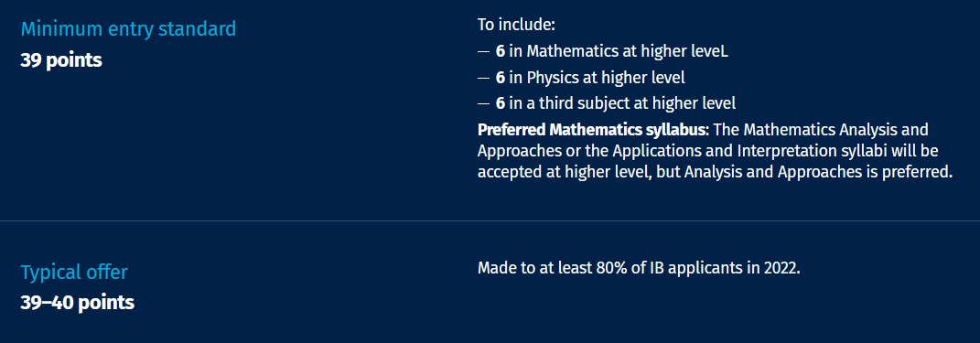Click the bold "6" in the Physics requirement

(500, 78)
